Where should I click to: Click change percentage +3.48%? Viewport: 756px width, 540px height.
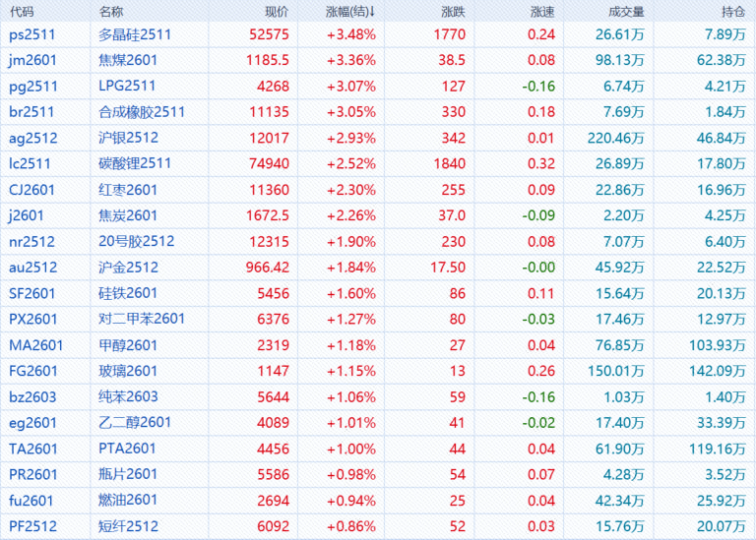click(351, 34)
